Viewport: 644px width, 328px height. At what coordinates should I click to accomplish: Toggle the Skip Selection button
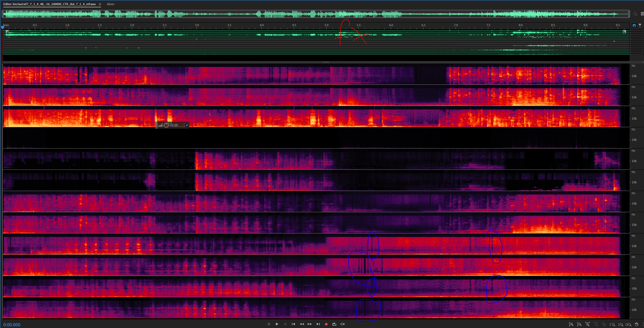tap(343, 324)
